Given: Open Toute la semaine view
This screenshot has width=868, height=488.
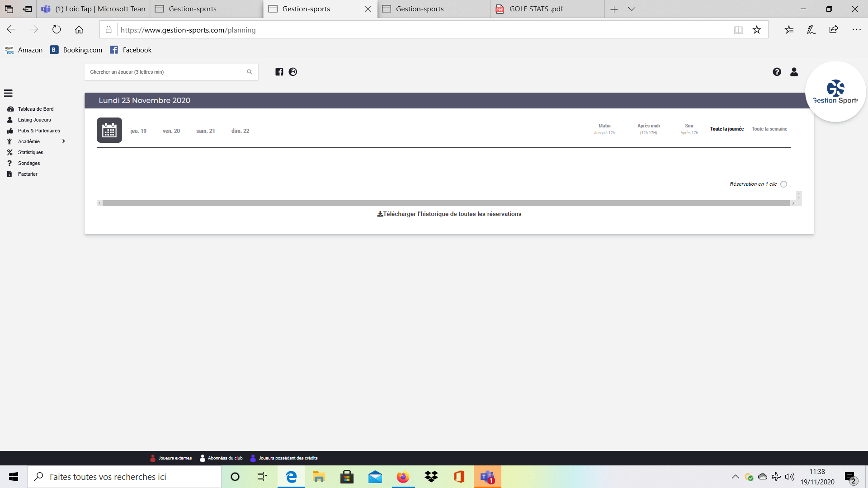Looking at the screenshot, I should 769,129.
